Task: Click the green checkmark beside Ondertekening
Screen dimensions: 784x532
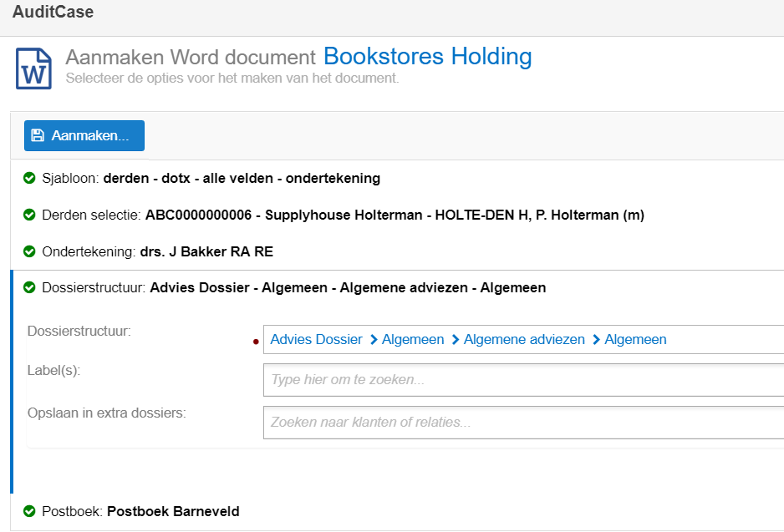Action: pos(29,251)
